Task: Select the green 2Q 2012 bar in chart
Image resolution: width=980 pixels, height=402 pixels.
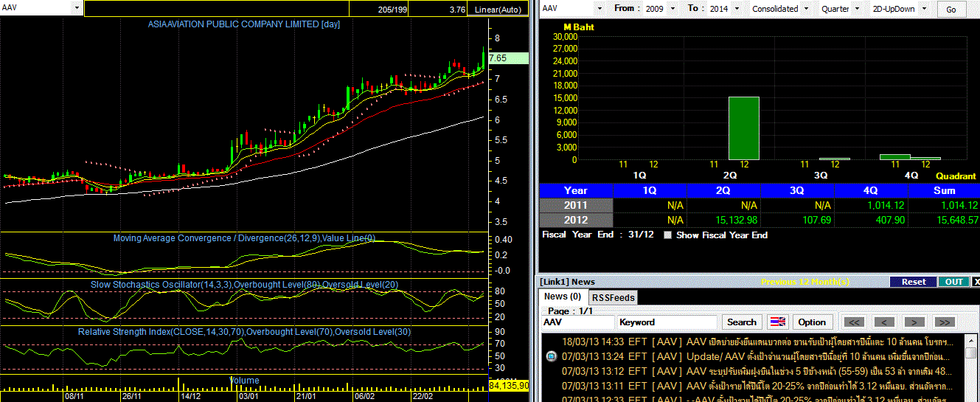Action: [743, 128]
